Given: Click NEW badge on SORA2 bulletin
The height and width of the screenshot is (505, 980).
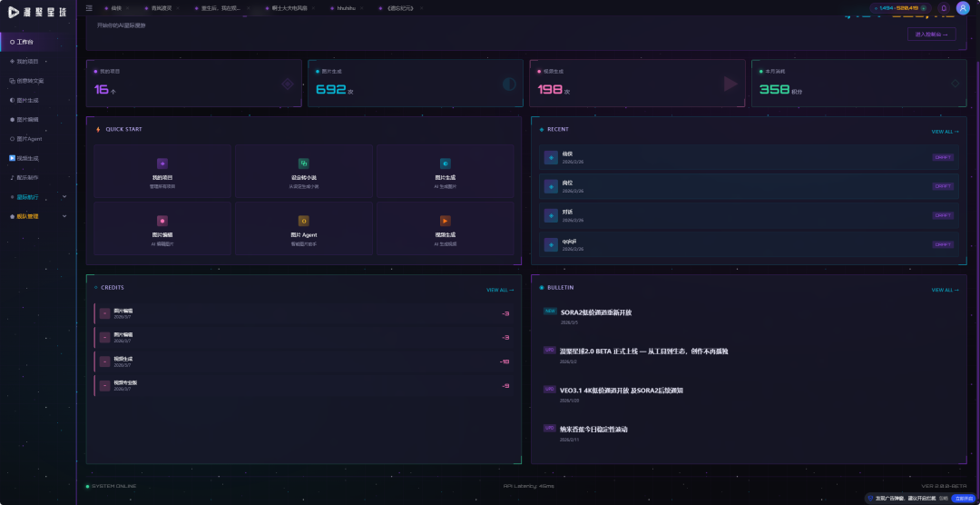Looking at the screenshot, I should 550,311.
